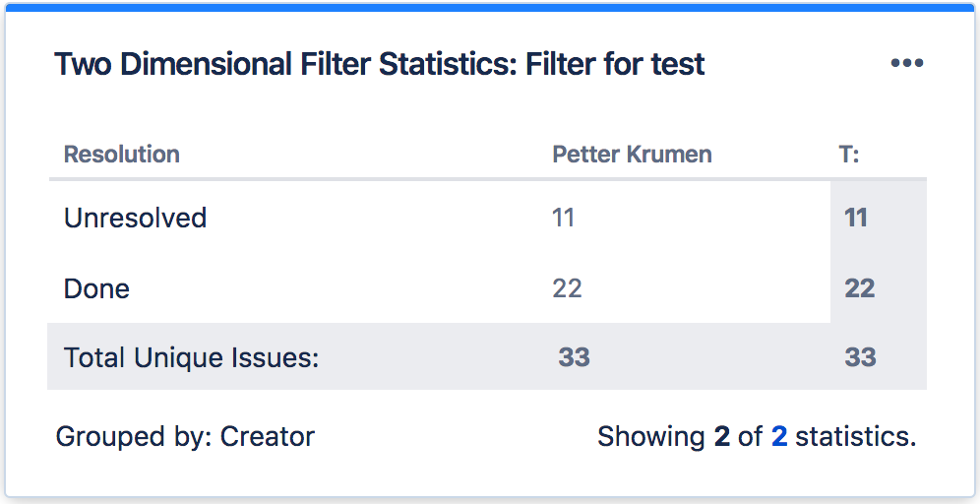Select the Done row label
Viewport: 980px width, 504px height.
point(96,288)
